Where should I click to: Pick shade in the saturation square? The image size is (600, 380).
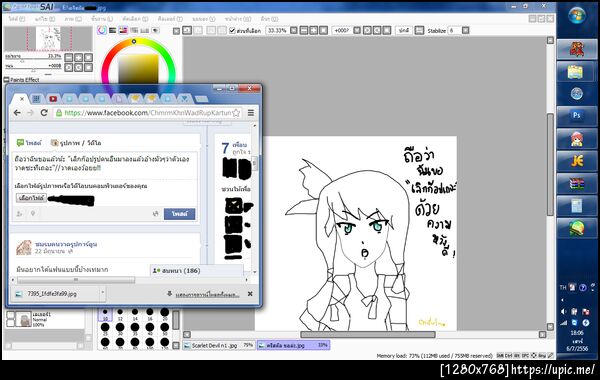tap(138, 69)
